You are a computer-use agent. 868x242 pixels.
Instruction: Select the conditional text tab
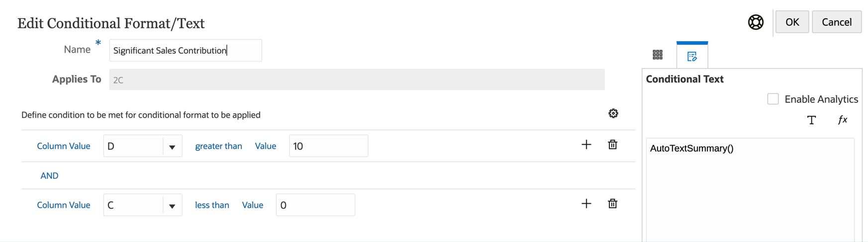tap(692, 56)
